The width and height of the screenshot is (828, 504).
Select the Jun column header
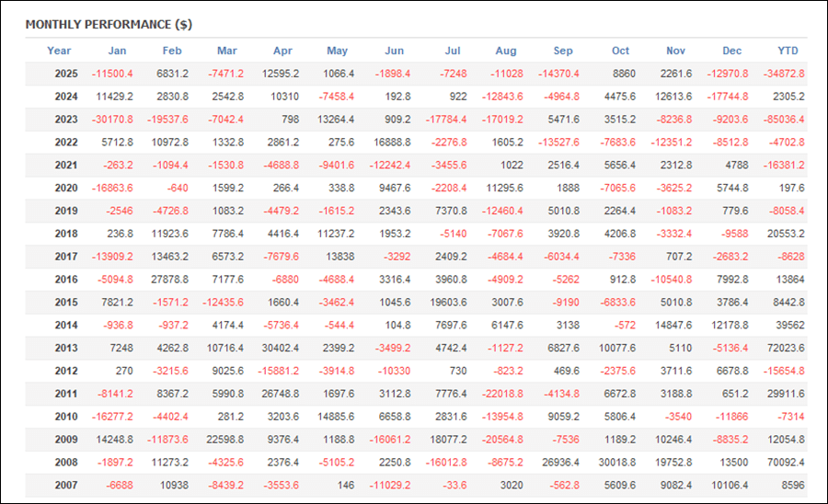pos(395,51)
